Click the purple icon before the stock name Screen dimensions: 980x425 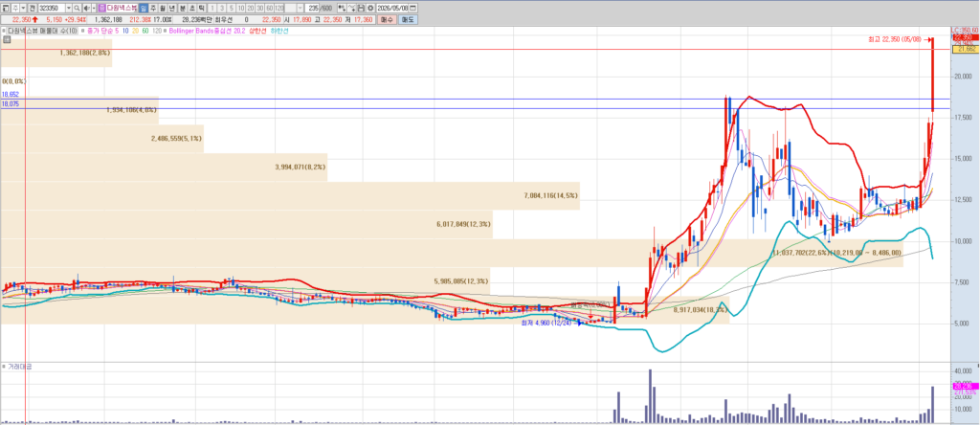coord(101,8)
